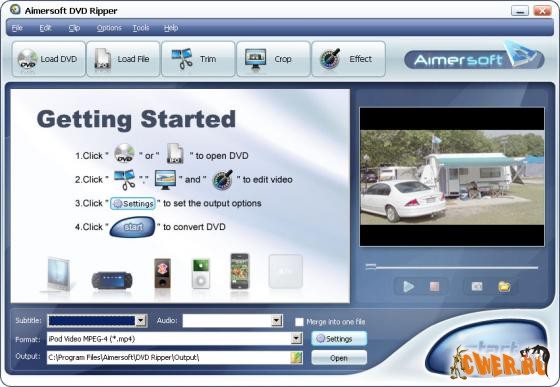Viewport: 560px width, 387px height.
Task: Click effect brush icon in step 2
Action: [x=222, y=179]
